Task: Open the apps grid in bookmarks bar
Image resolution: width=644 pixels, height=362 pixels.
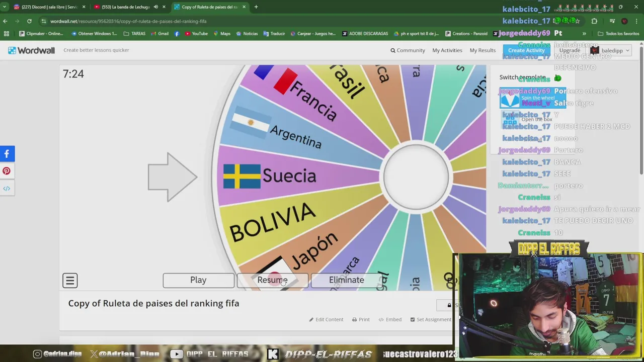Action: (x=6, y=34)
